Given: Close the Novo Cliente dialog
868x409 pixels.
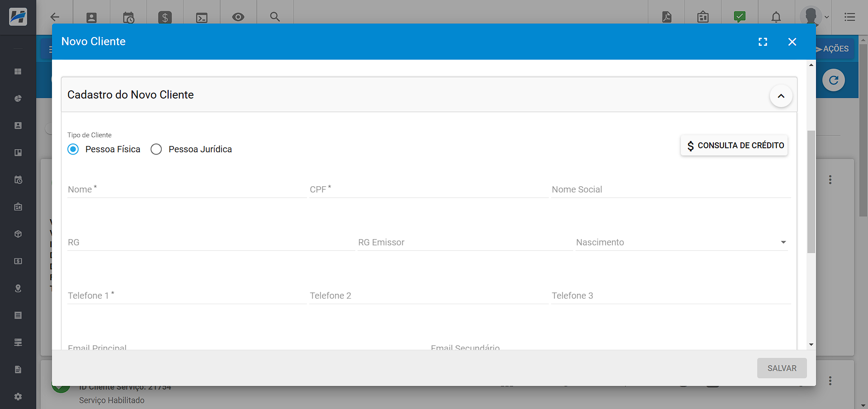Looking at the screenshot, I should 792,42.
